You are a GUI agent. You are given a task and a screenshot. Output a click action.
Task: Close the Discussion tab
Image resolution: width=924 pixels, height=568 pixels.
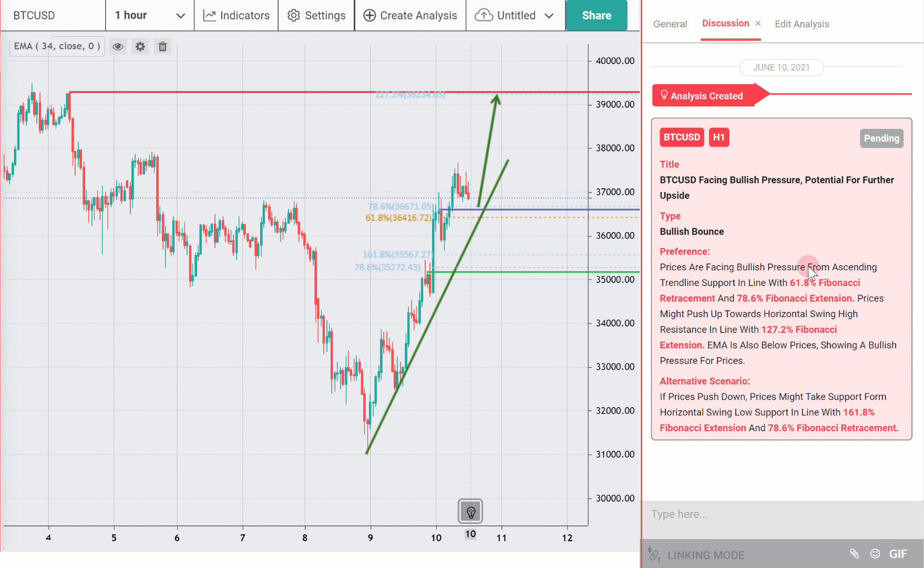click(758, 23)
